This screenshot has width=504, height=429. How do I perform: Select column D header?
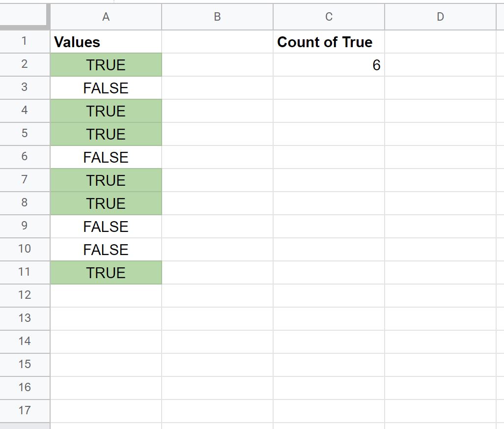click(x=440, y=17)
